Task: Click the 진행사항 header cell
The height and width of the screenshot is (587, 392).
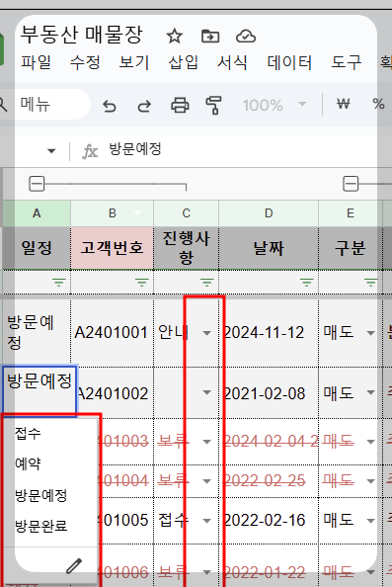Action: pos(187,248)
